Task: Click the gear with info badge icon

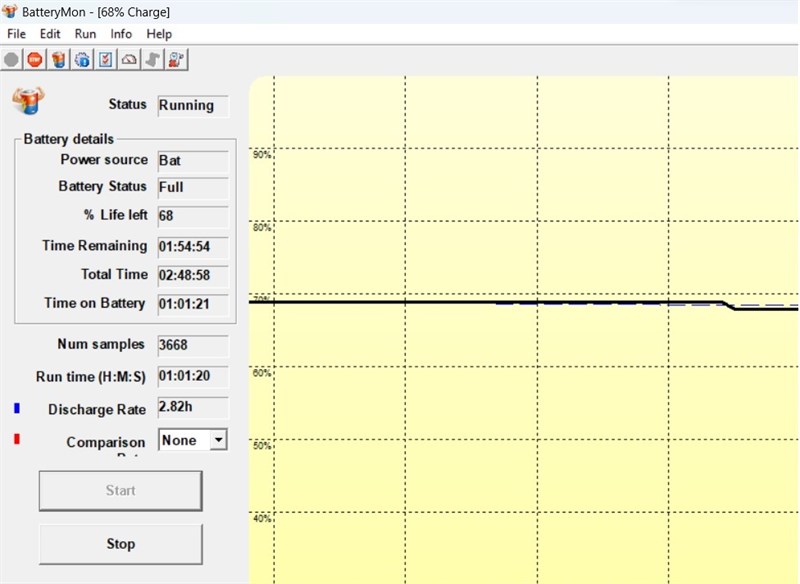Action: pos(82,60)
